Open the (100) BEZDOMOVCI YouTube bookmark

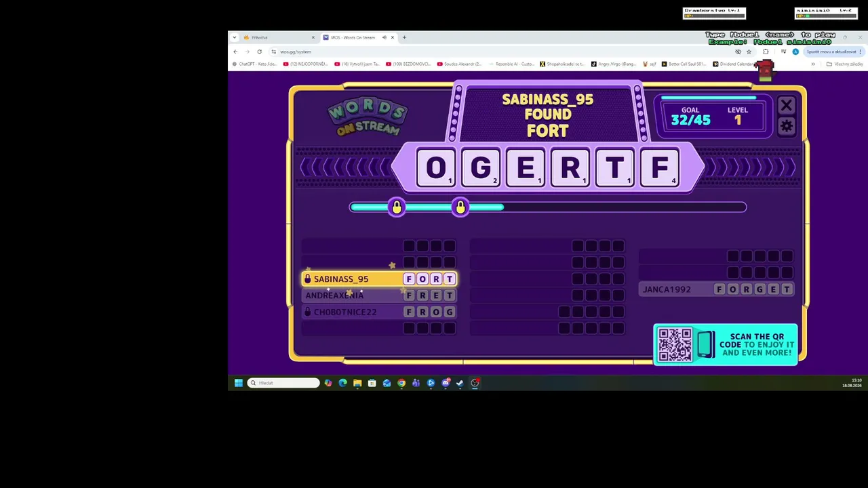point(408,64)
